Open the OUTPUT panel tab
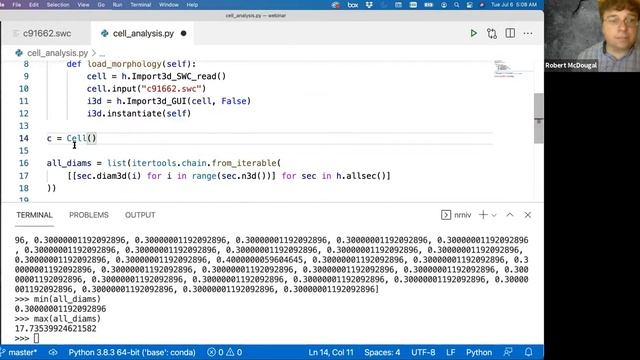The width and height of the screenshot is (640, 360). 140,215
